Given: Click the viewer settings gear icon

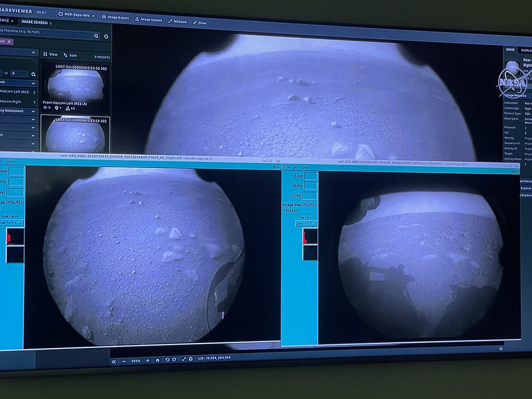Looking at the screenshot, I should (191, 359).
